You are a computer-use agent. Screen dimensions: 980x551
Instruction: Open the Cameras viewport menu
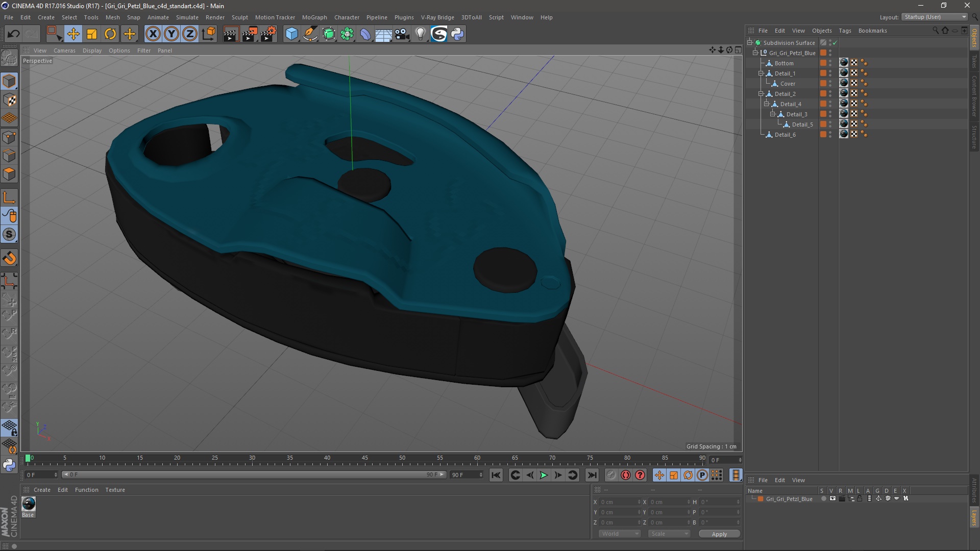coord(64,51)
